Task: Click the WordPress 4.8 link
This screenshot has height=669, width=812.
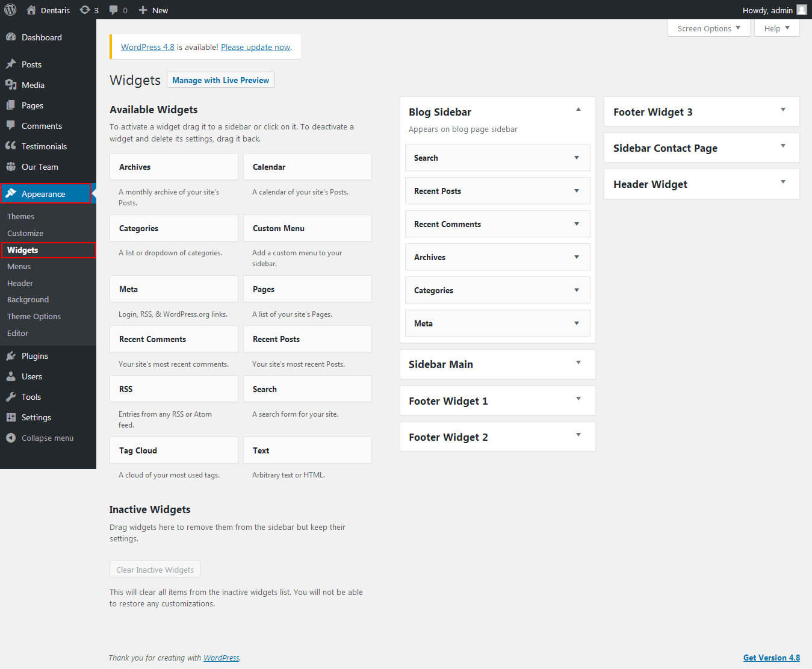Action: (x=147, y=47)
